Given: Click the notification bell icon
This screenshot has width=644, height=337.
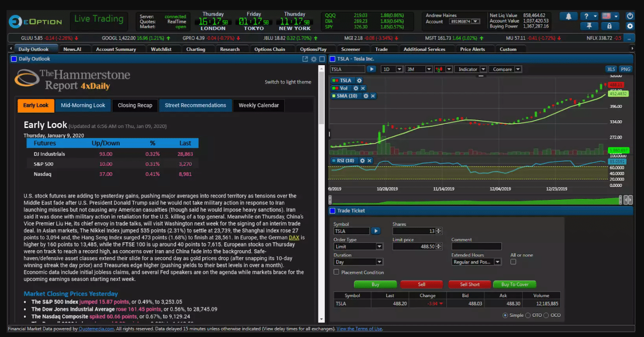Looking at the screenshot, I should tap(568, 16).
